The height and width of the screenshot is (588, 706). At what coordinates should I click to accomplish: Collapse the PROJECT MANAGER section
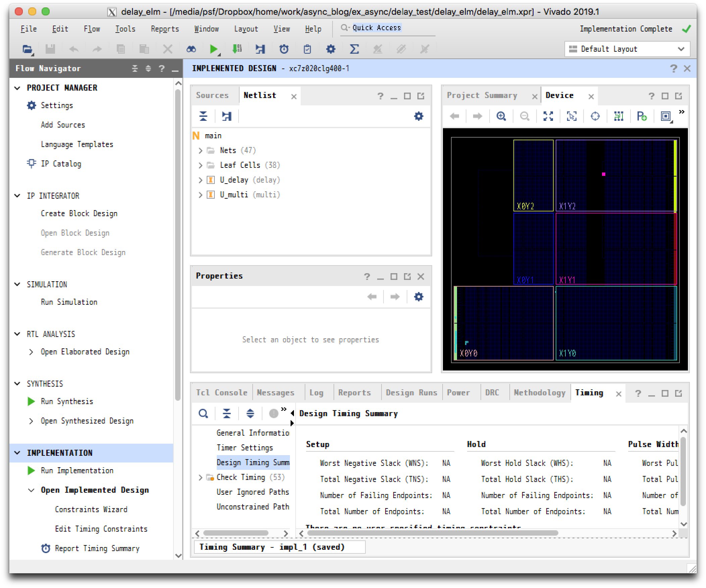(17, 88)
